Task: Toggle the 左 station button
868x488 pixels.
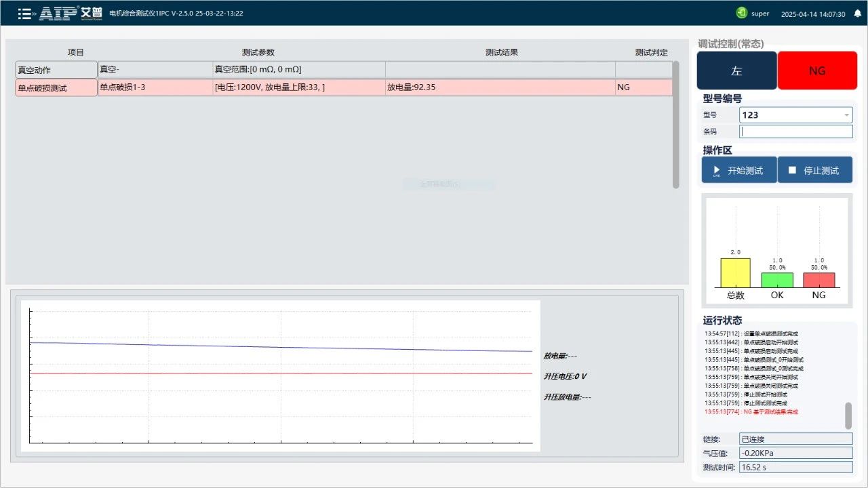Action: pos(736,70)
